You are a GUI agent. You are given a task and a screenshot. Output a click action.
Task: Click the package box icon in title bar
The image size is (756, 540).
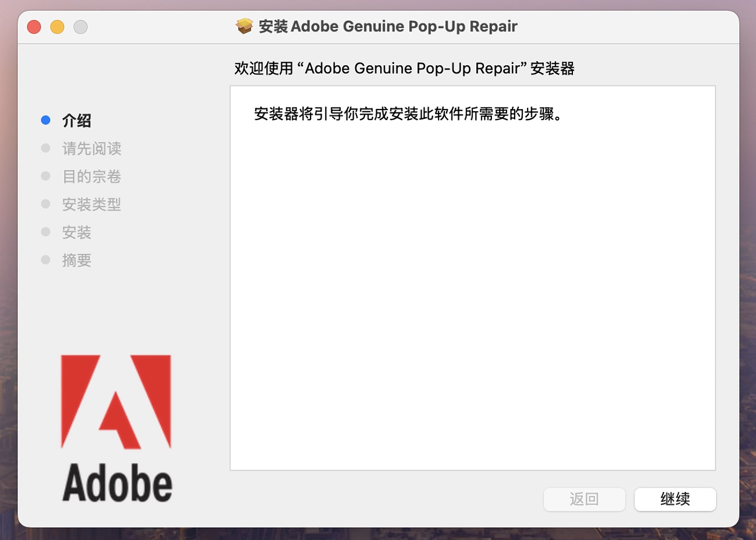tap(244, 26)
